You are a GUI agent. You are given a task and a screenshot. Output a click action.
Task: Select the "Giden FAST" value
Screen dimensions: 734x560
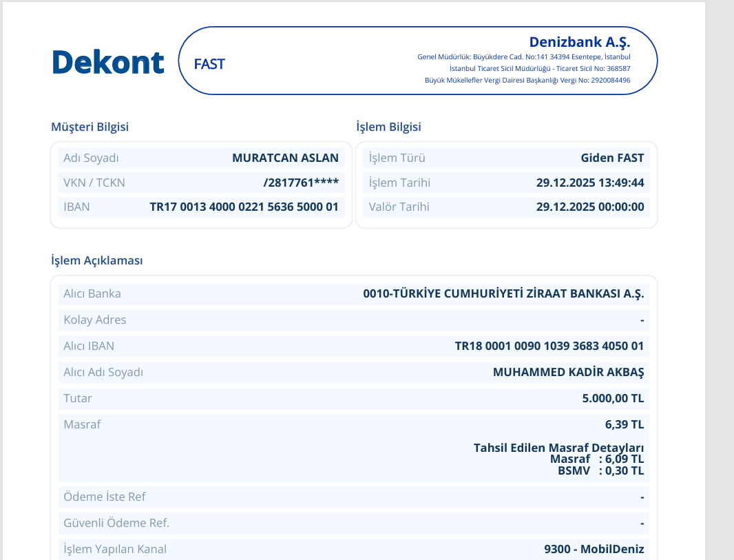612,158
